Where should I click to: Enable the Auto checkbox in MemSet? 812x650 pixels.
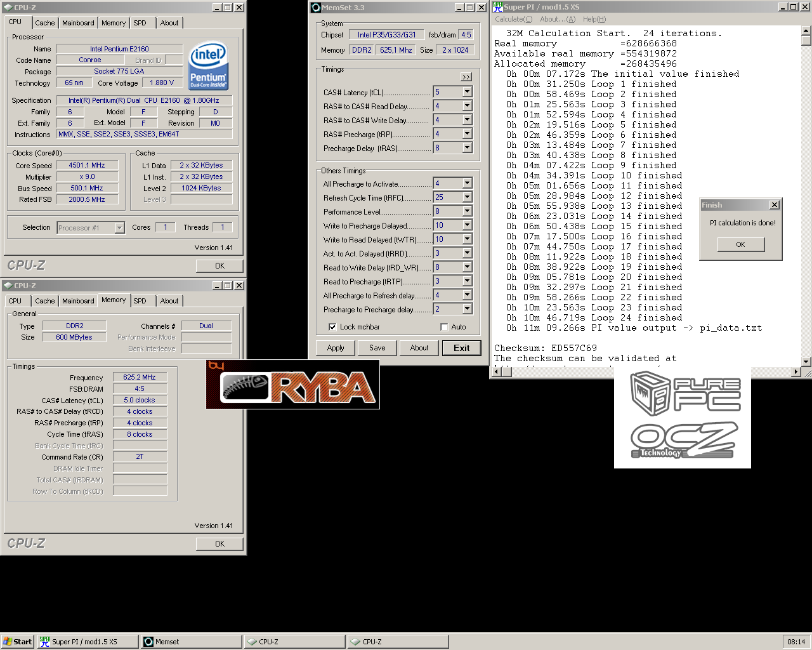pos(444,327)
